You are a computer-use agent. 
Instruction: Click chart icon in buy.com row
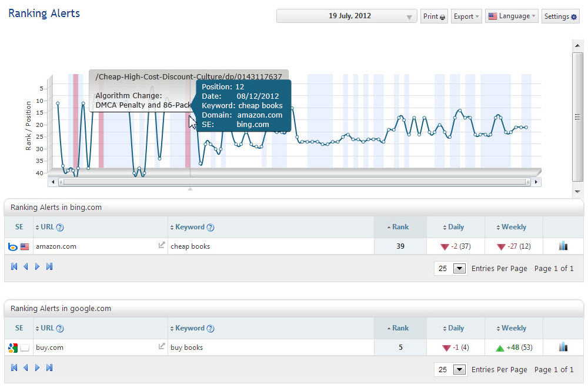pyautogui.click(x=563, y=347)
